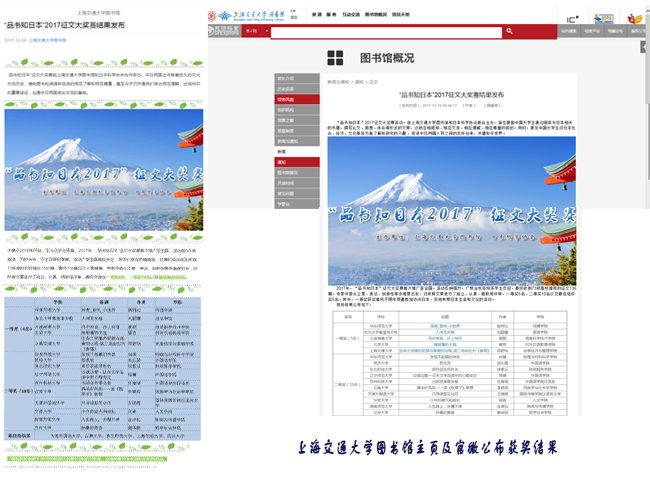Click the 二等奖 cell in the web results table
The height and width of the screenshot is (481, 650).
[x=348, y=384]
